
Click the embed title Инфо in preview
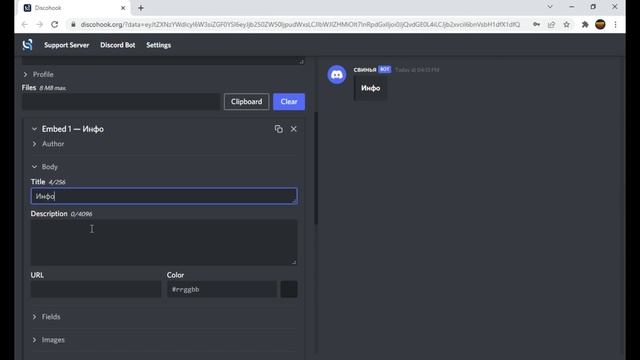tap(371, 88)
